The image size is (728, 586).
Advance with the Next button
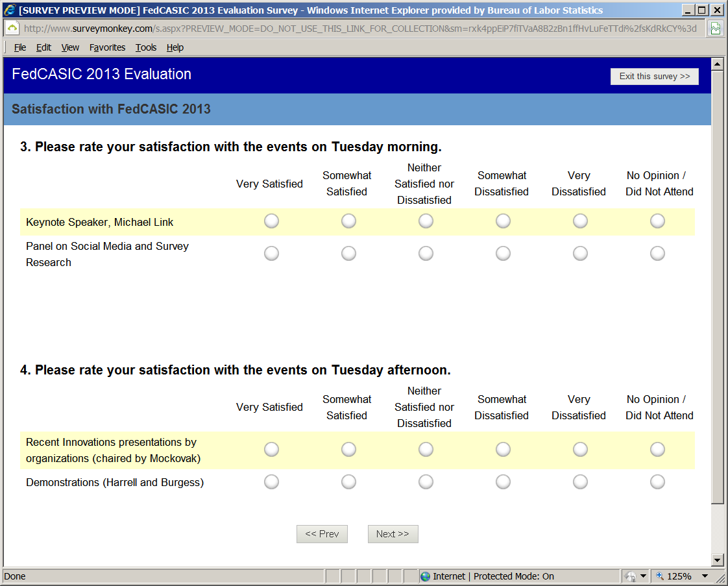pos(393,534)
